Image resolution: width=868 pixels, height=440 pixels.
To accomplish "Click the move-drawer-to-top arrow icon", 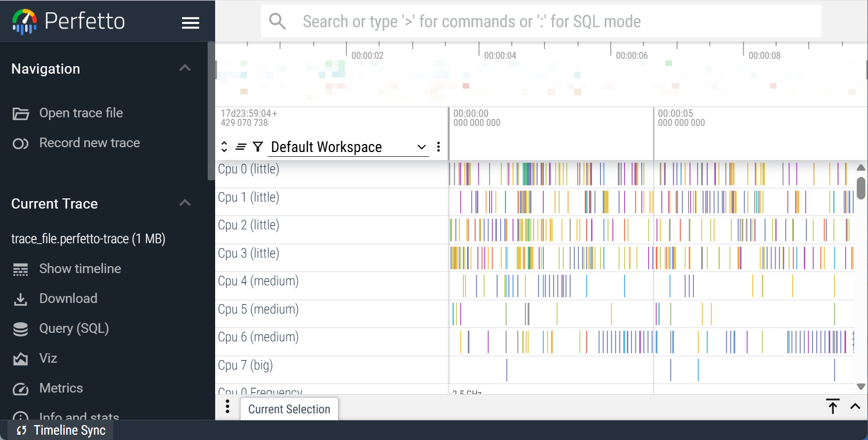I will (x=833, y=406).
